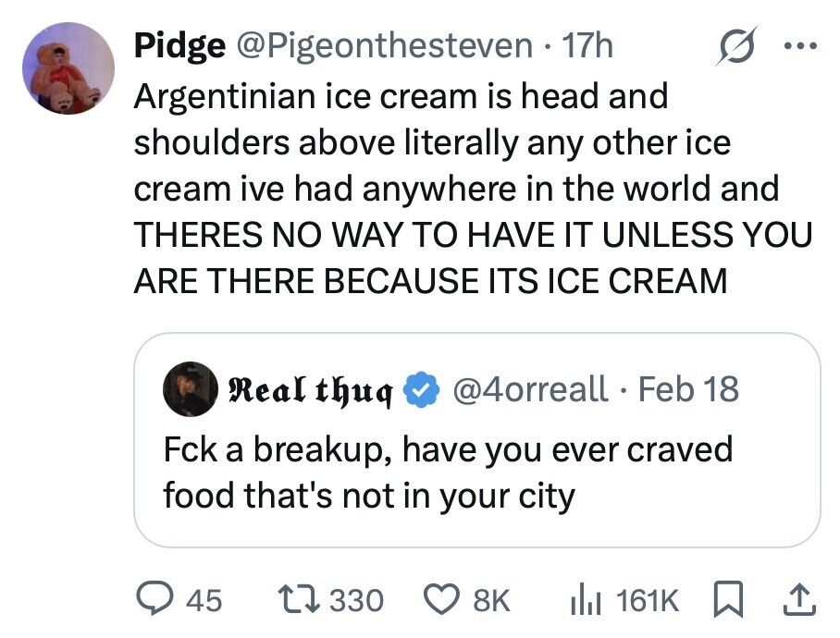Open the three-dot more options menu
Screen dimensions: 840x638
point(799,44)
